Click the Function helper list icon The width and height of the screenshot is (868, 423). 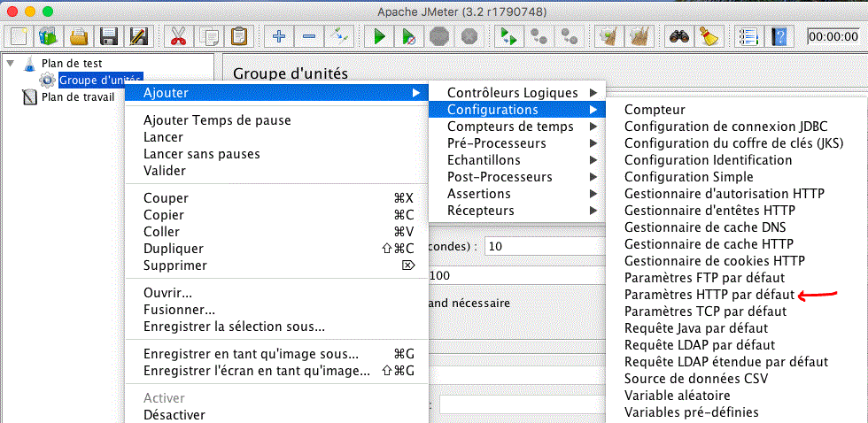click(x=748, y=37)
